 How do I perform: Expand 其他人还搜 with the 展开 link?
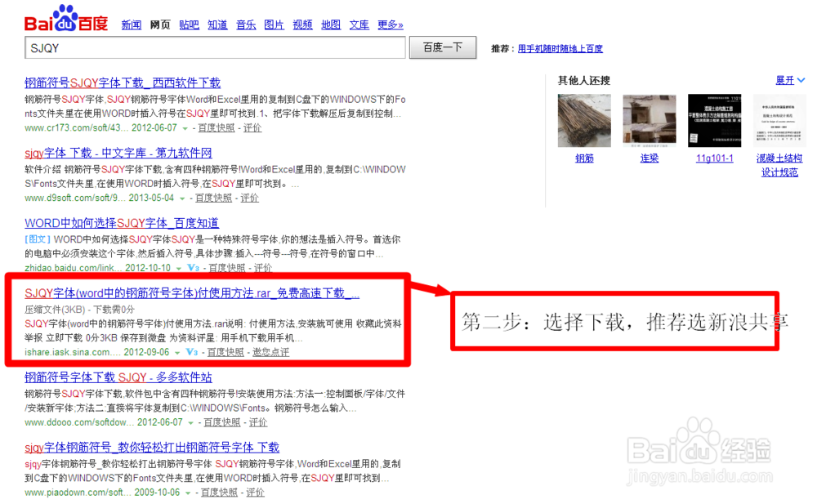pos(790,80)
